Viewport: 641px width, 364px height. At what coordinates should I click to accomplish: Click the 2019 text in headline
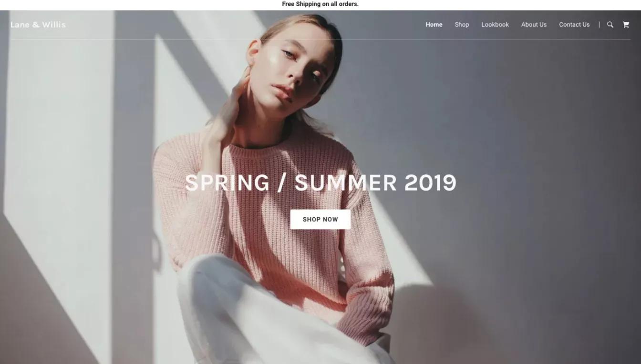click(x=430, y=183)
